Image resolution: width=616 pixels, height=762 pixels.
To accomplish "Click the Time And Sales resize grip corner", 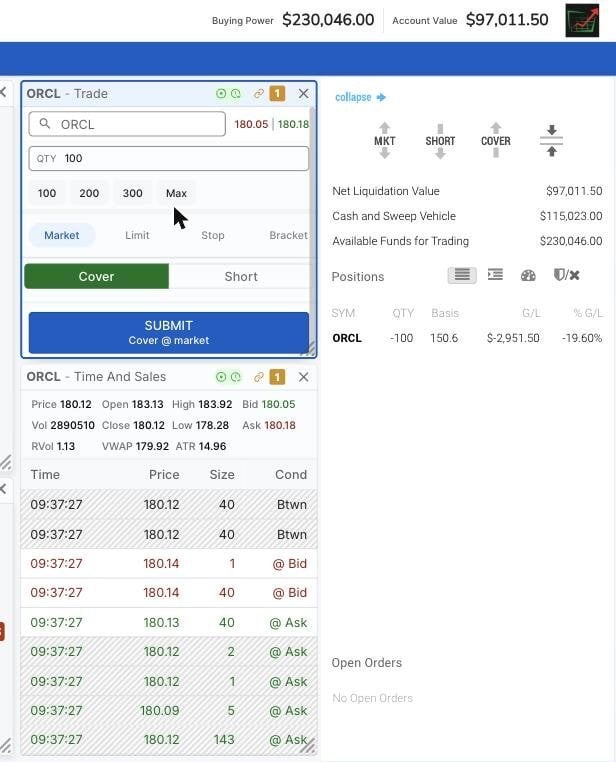I will point(308,746).
